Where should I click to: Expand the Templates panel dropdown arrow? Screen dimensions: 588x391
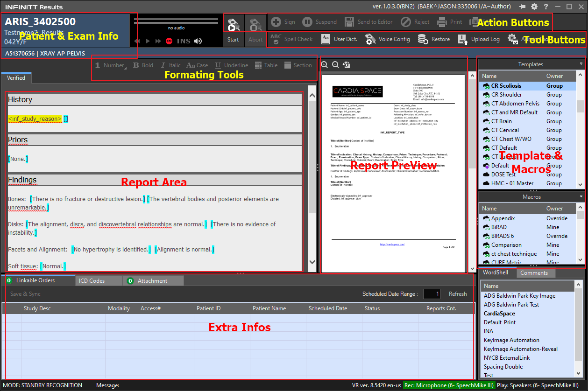pos(581,64)
